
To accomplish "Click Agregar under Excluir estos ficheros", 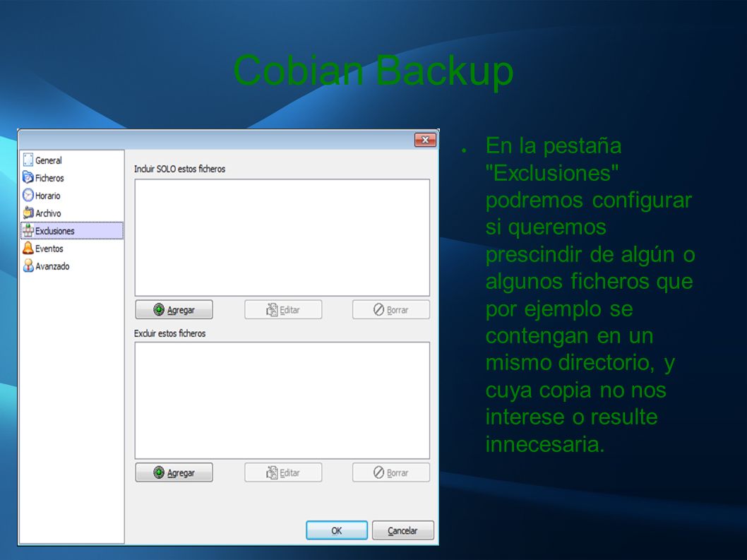I will pyautogui.click(x=174, y=472).
